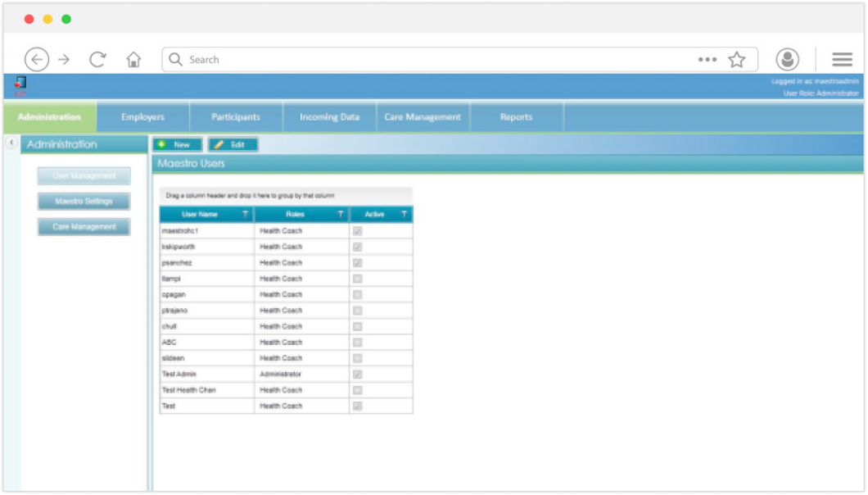868x495 pixels.
Task: Click the Health Coach role for ABC
Action: [x=301, y=343]
